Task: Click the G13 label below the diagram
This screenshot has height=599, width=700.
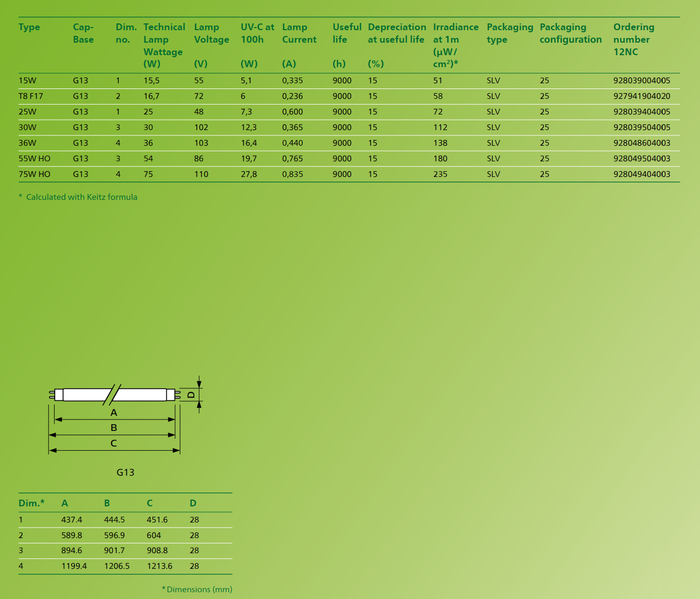Action: pos(125,473)
